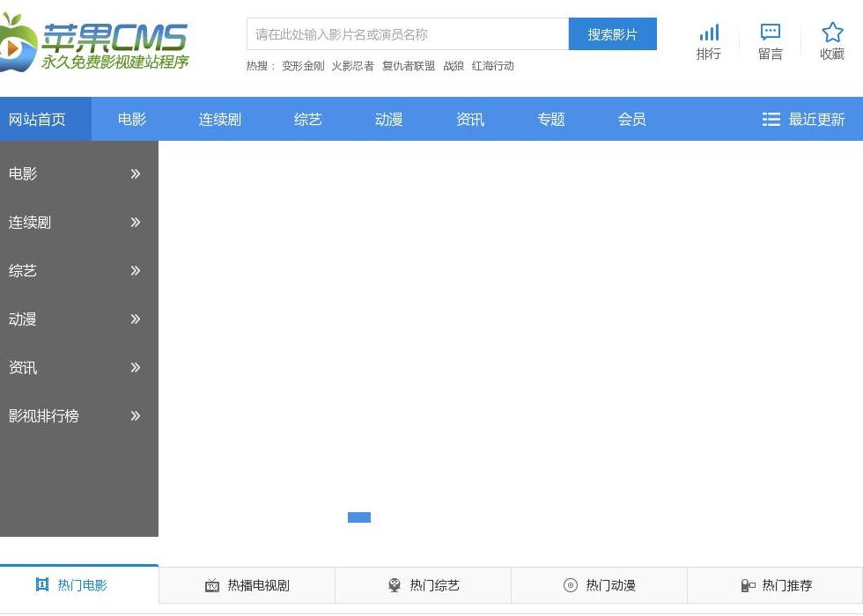This screenshot has width=863, height=616.
Task: Open the 排行 ranking bar-chart icon
Action: (x=709, y=33)
